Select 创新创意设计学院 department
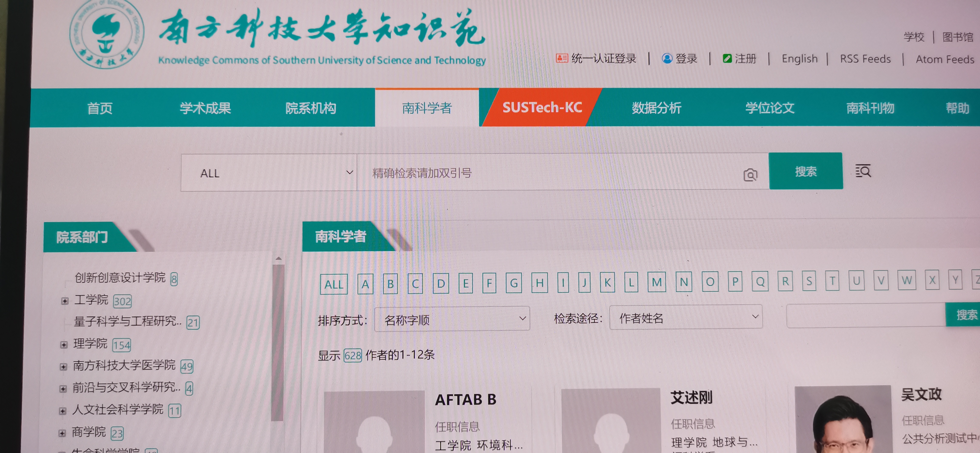 point(120,278)
